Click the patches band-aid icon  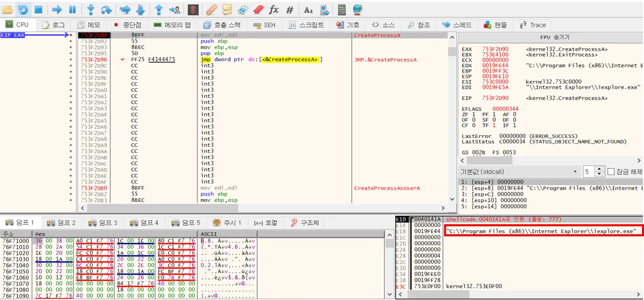(x=211, y=10)
